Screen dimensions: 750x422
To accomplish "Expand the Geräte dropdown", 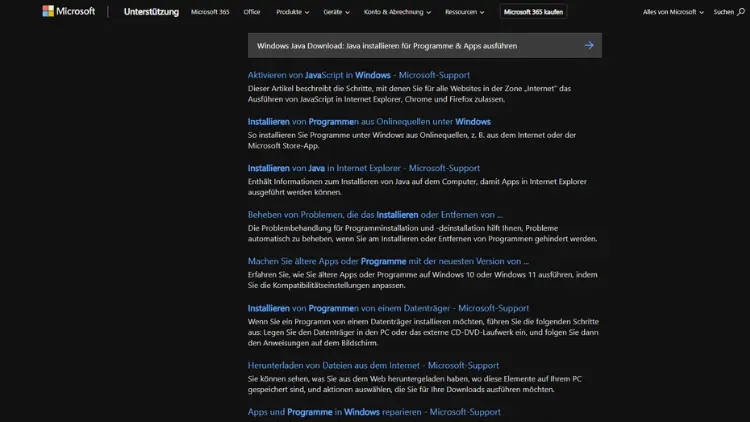I will point(336,12).
